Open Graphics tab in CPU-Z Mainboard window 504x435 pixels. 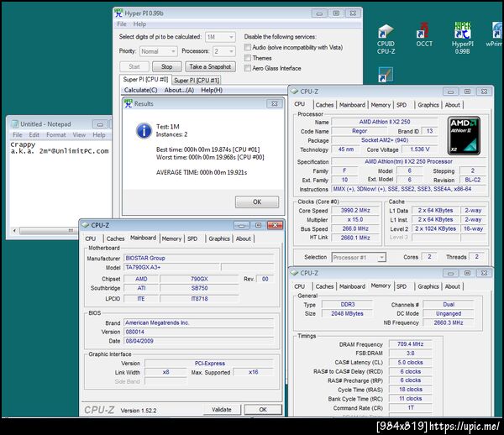click(219, 238)
